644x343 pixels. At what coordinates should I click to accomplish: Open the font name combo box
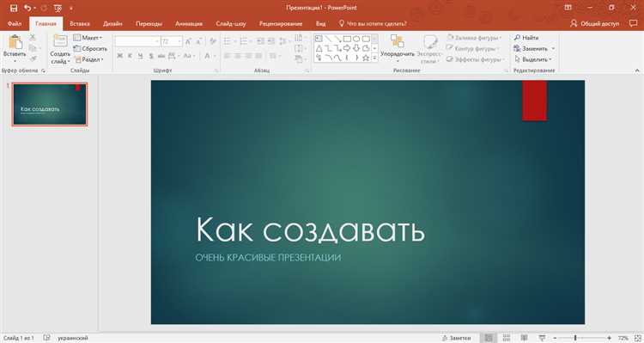pyautogui.click(x=137, y=41)
